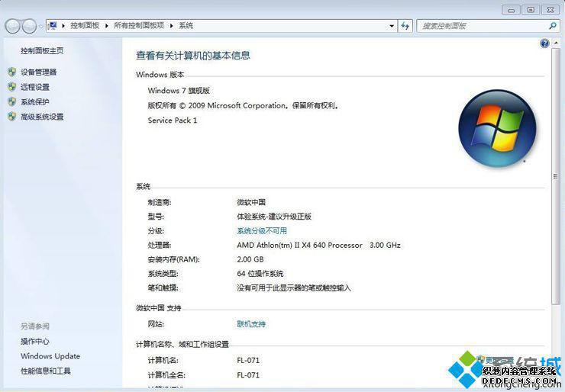The width and height of the screenshot is (565, 392).
Task: Open 系统保护 link
Action: 35,102
